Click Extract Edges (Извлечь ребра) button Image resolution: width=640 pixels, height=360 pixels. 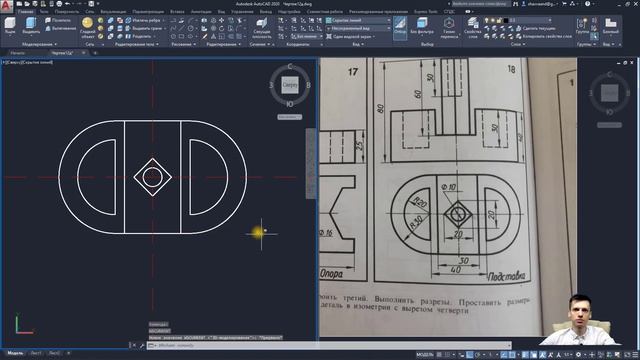point(144,20)
